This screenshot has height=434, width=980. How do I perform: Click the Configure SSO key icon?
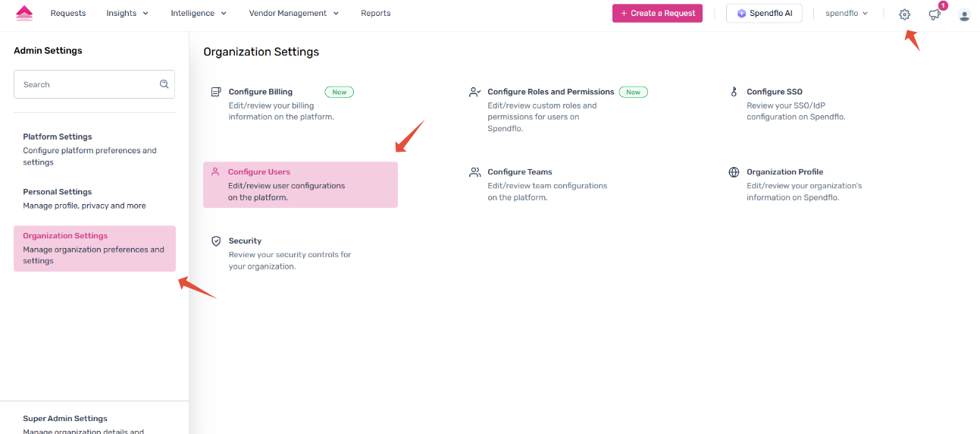coord(734,92)
